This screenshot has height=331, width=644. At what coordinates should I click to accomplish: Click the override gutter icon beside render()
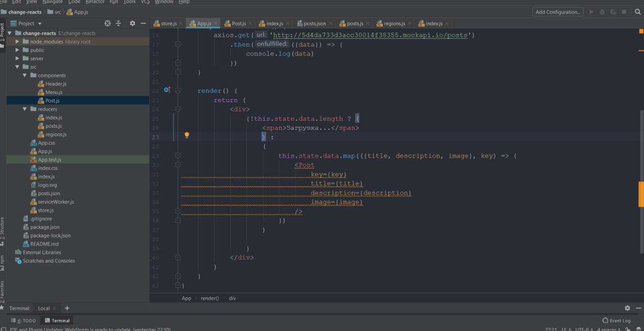coord(167,90)
